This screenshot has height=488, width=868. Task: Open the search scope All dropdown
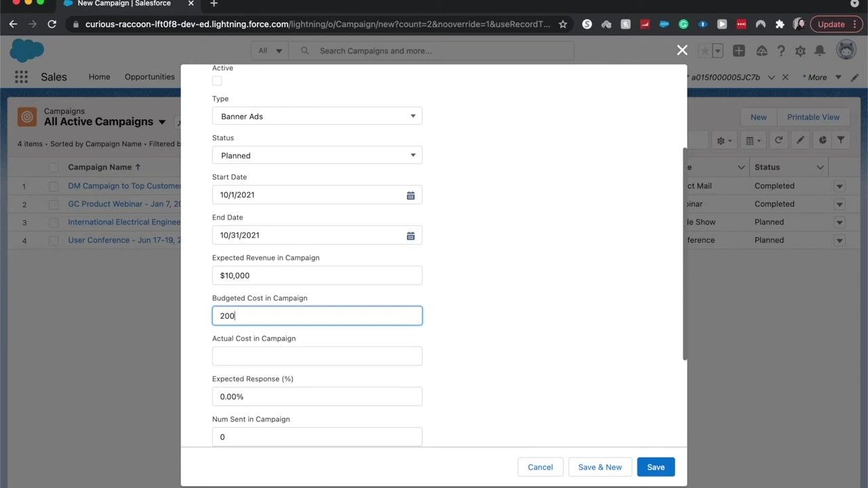(x=270, y=51)
